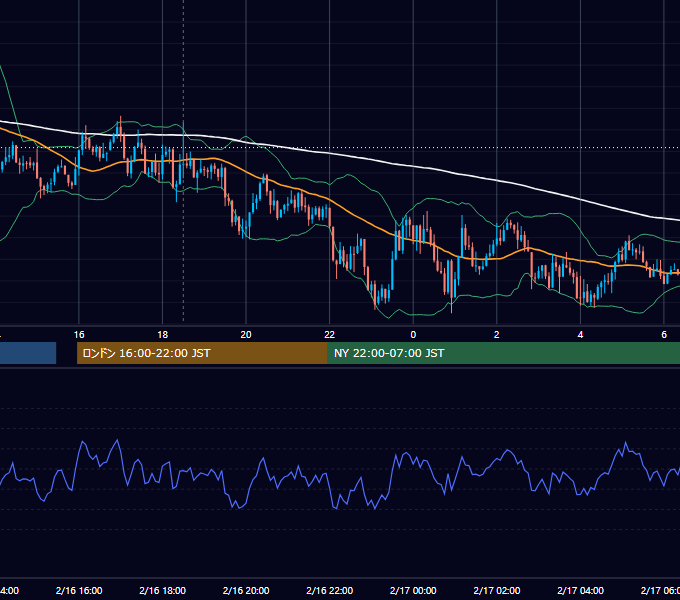Select the ロンドン 16:00-22:00 JST session bar

coord(202,353)
